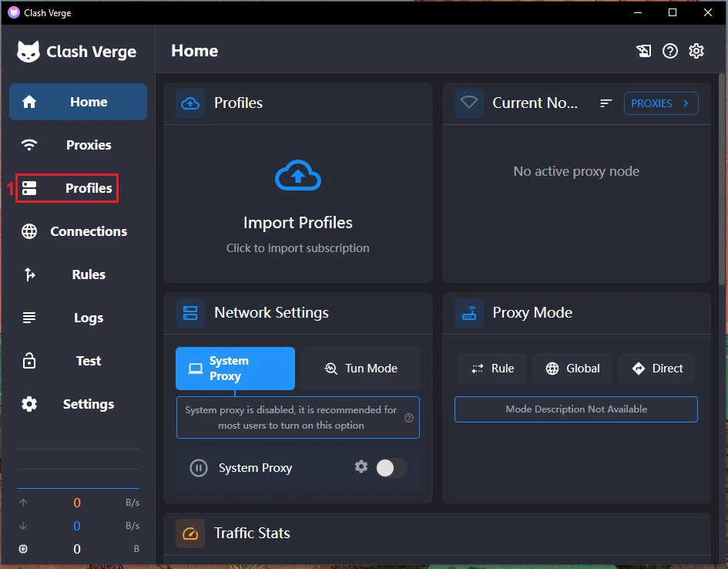Open the help question mark icon in header

(x=670, y=51)
